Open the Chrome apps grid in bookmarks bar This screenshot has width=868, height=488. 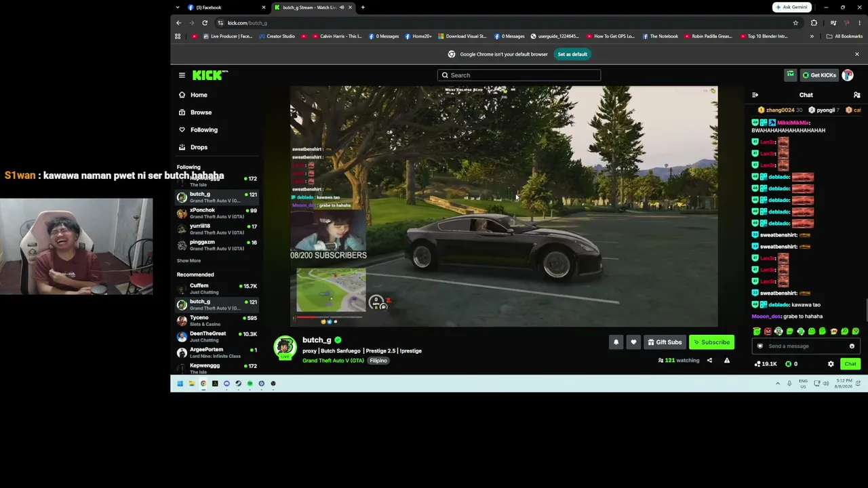click(178, 37)
